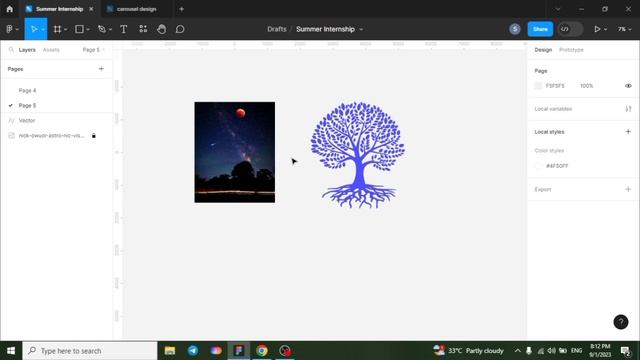
Task: Open the Summer Internship file name dropdown
Action: point(361,29)
